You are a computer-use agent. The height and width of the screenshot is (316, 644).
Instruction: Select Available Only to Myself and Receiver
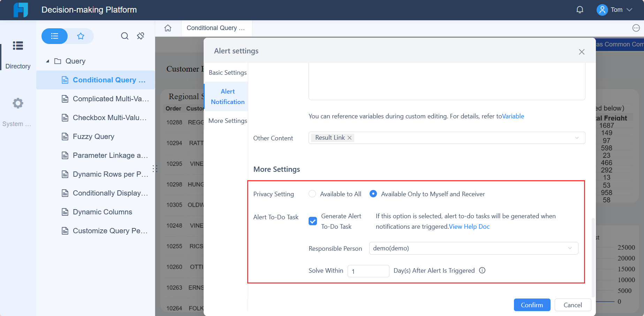coord(373,193)
